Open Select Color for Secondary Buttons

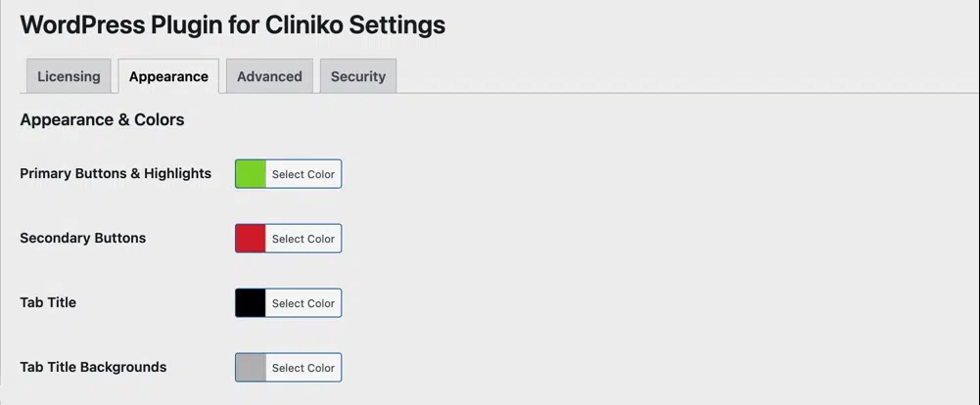pyautogui.click(x=303, y=239)
